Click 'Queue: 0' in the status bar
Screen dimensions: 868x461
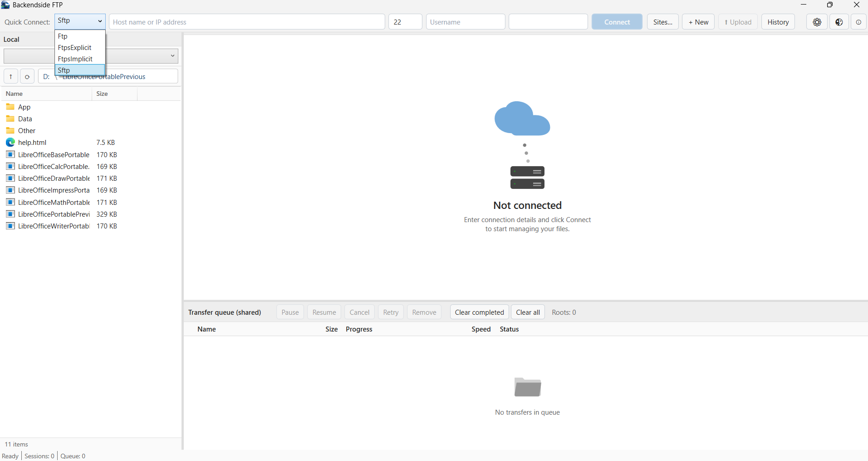(73, 456)
